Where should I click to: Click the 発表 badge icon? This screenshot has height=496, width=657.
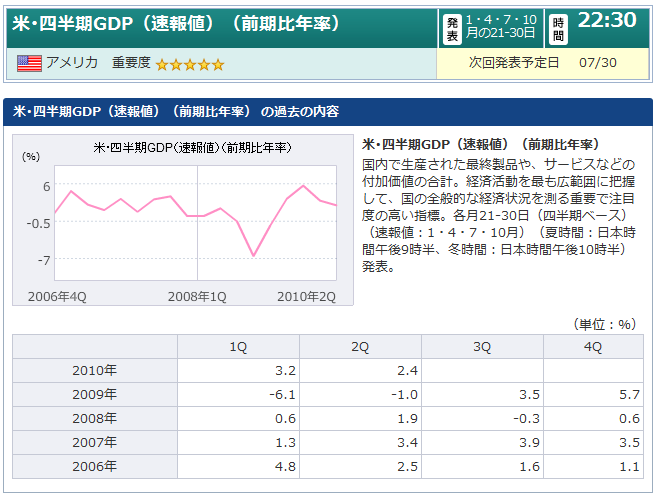tap(452, 28)
